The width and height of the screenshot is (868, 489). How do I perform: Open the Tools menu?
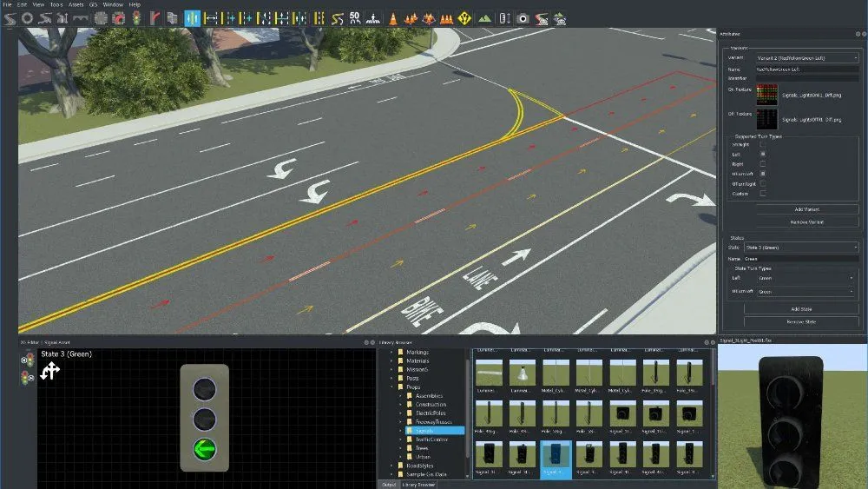point(56,4)
